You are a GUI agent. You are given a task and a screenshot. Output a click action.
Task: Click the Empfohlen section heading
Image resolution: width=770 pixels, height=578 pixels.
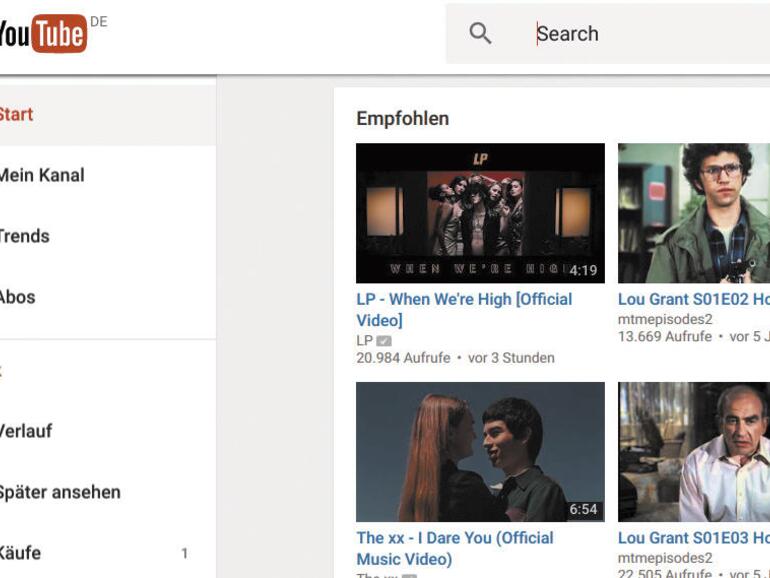[x=403, y=118]
